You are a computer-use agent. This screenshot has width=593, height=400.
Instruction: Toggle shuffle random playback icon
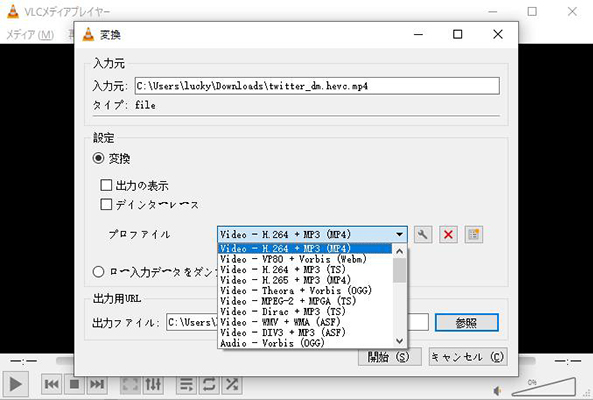tap(232, 384)
